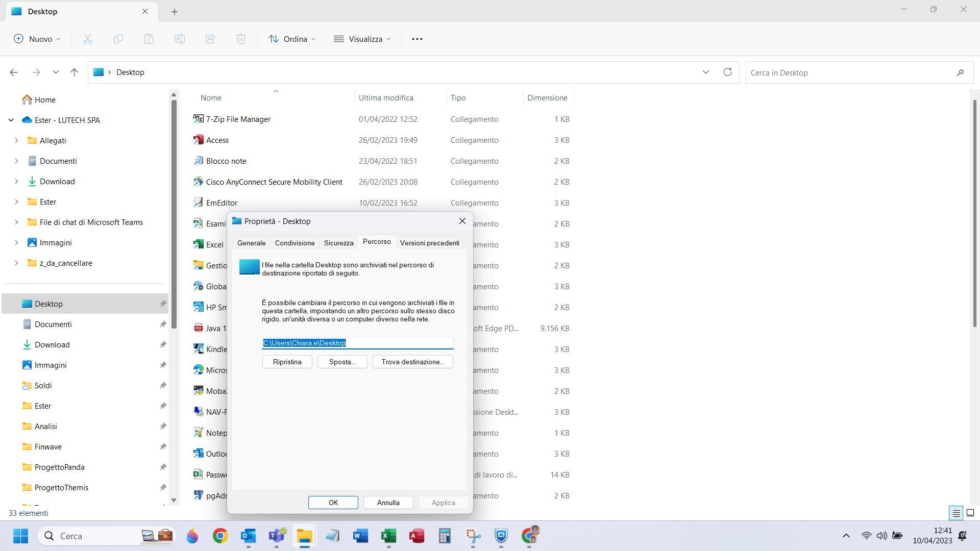Collapse the Ester - LUTECH SPA tree node
Screen dimensions: 980x551
[11, 120]
